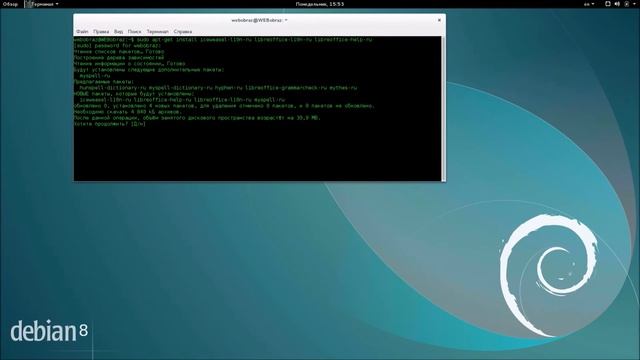This screenshot has height=360, width=640.
Task: Open the Поиск menu in terminal
Action: (134, 31)
